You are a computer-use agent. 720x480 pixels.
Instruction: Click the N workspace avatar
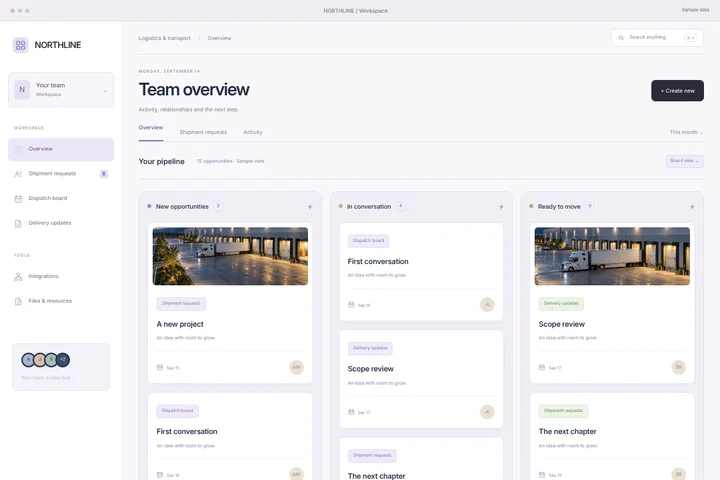coord(22,90)
